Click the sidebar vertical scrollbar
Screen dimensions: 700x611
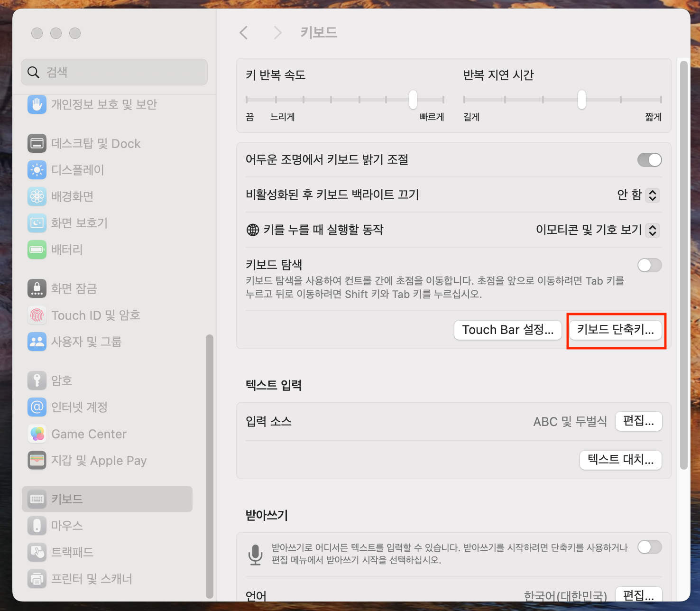pos(209,467)
